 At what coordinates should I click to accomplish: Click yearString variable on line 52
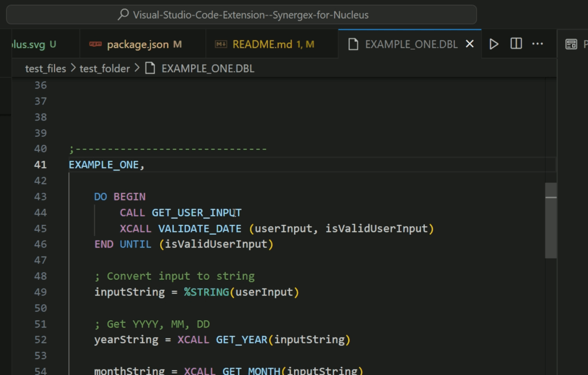pos(126,340)
